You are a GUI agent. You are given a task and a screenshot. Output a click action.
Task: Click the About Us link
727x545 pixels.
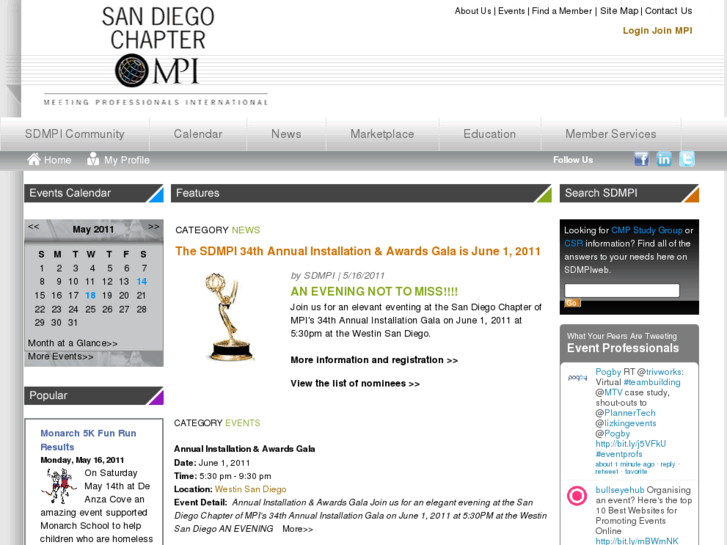(472, 11)
